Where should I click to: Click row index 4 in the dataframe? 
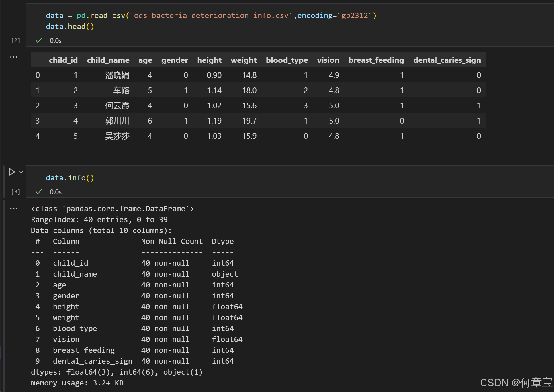(38, 136)
